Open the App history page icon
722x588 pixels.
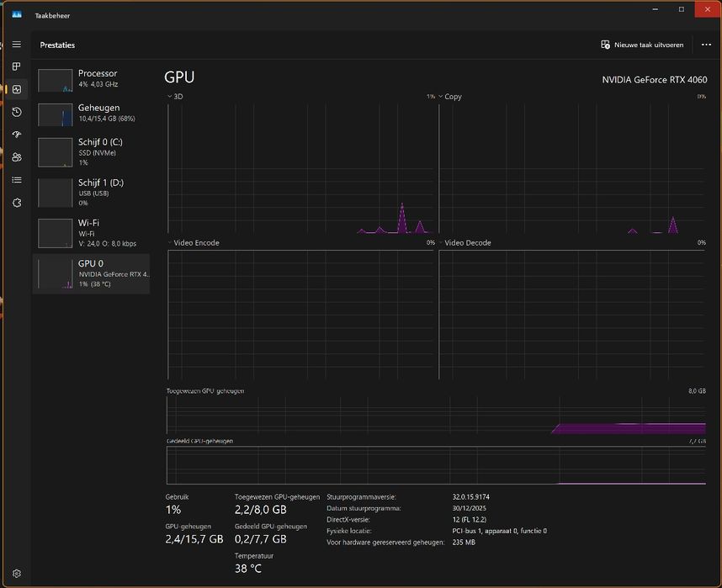(17, 112)
